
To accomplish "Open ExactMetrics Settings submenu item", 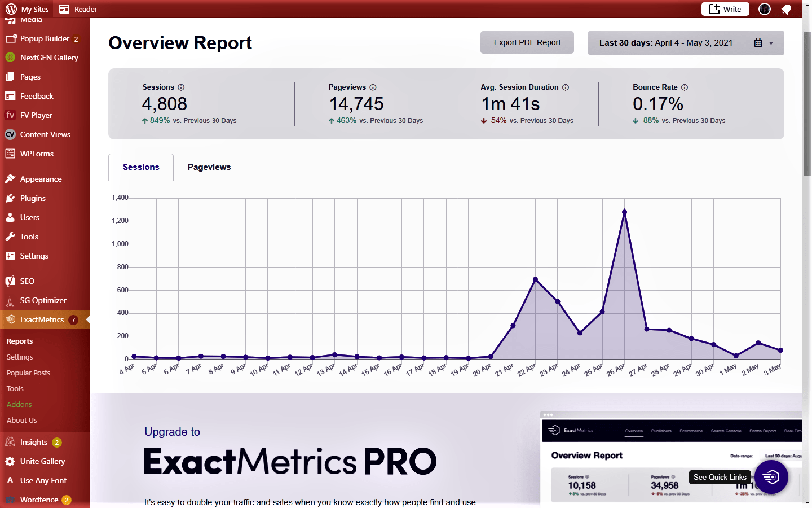I will [x=20, y=357].
